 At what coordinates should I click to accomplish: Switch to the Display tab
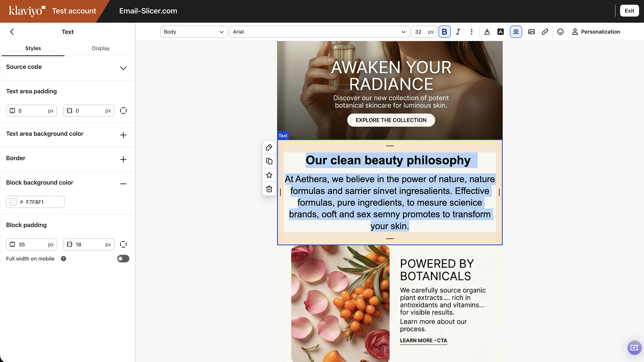(101, 48)
